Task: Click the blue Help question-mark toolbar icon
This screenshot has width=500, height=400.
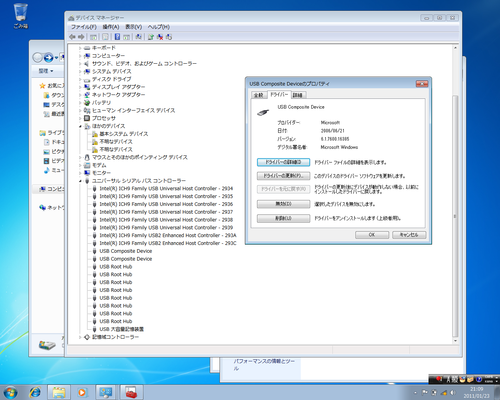Action: coord(117,37)
